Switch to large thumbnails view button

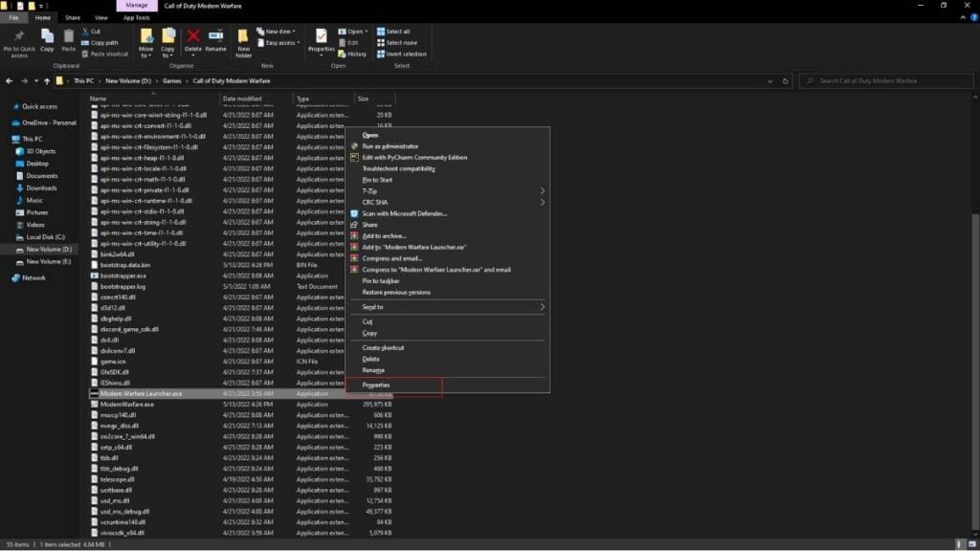coord(972,544)
